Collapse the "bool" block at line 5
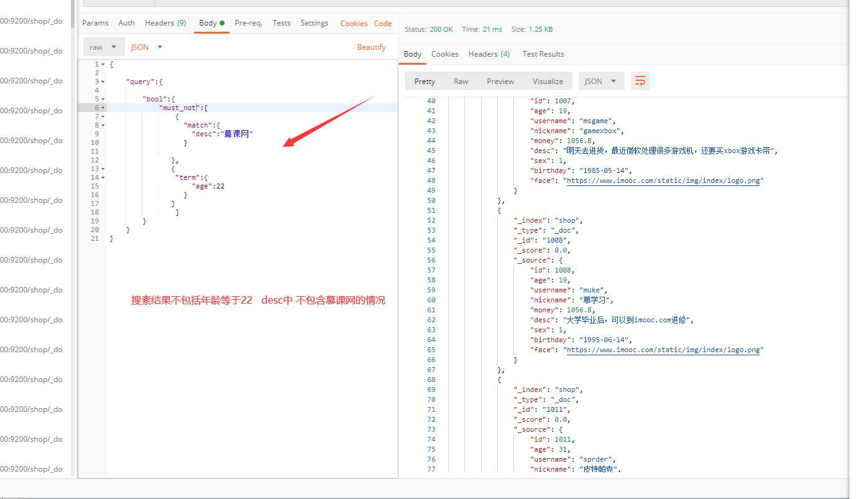The height and width of the screenshot is (499, 868). [x=103, y=100]
